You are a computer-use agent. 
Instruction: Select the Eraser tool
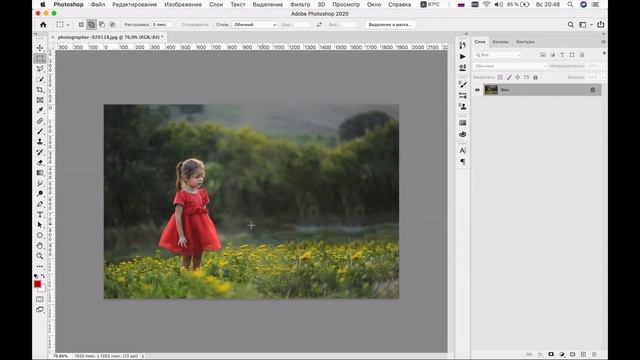coord(40,162)
